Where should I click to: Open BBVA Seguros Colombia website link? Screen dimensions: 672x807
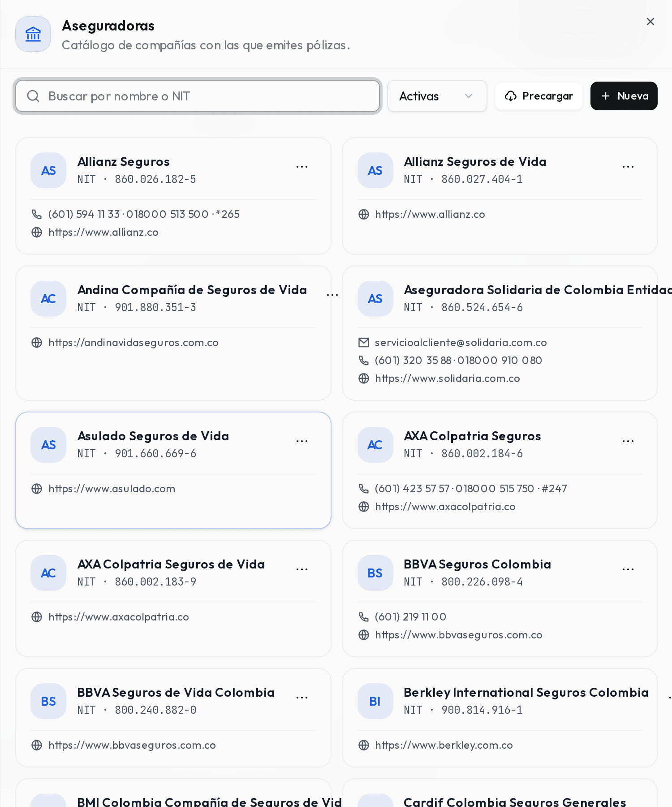(x=459, y=635)
